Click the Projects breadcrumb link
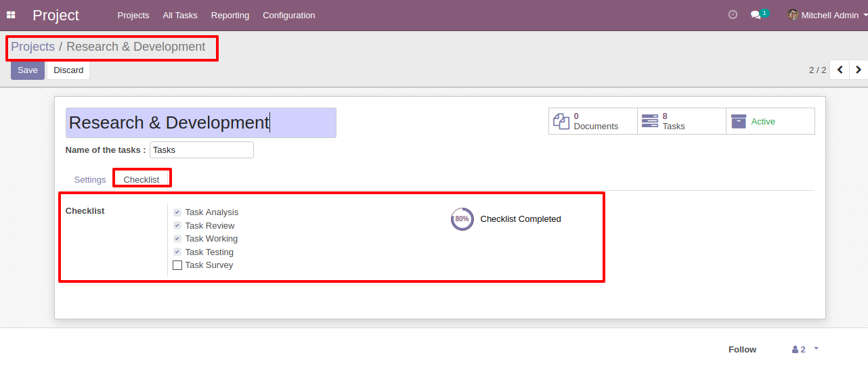 tap(32, 47)
